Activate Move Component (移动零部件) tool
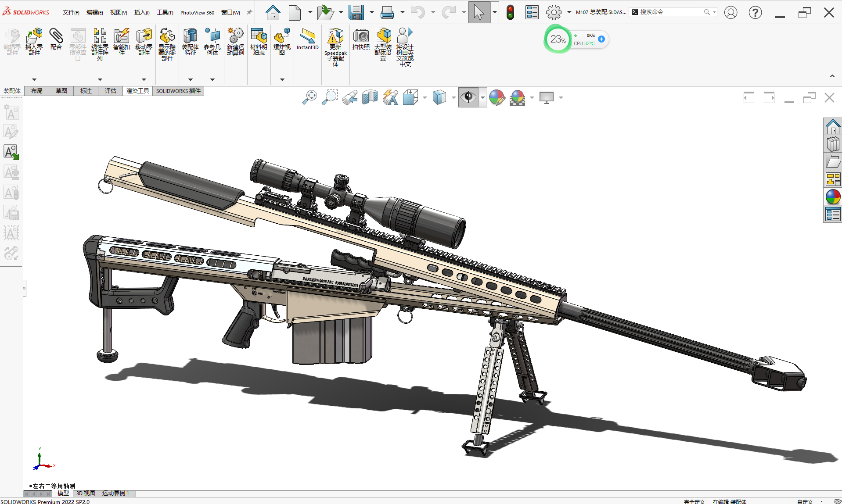 pos(144,42)
